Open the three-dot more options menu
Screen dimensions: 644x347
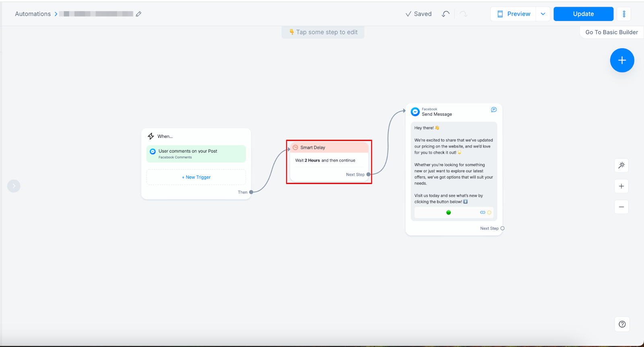pyautogui.click(x=624, y=14)
